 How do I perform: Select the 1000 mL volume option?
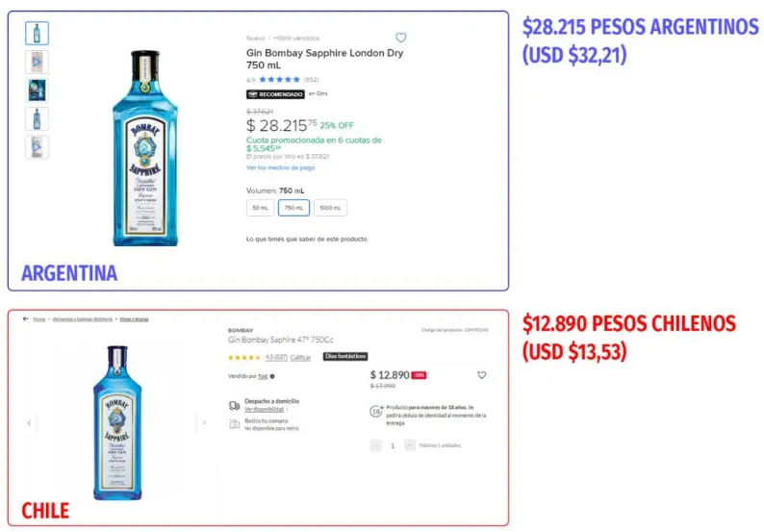click(x=330, y=208)
